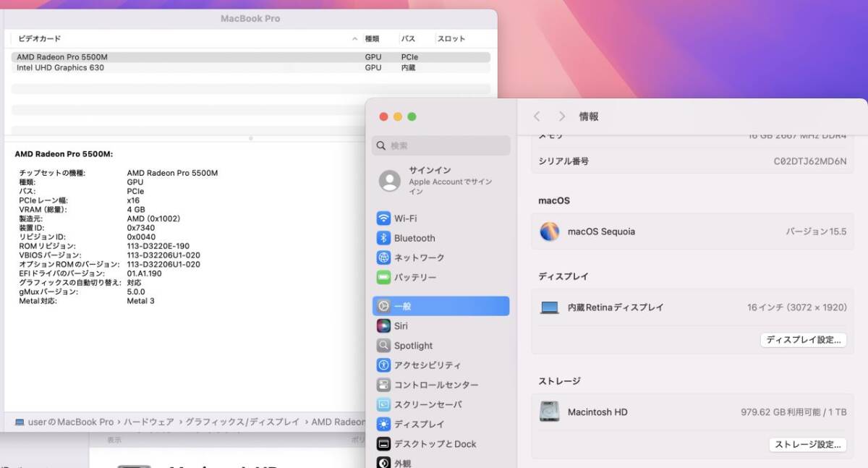
Task: Click the 内蔵Retinaディスプレイ laptop icon
Action: (551, 307)
